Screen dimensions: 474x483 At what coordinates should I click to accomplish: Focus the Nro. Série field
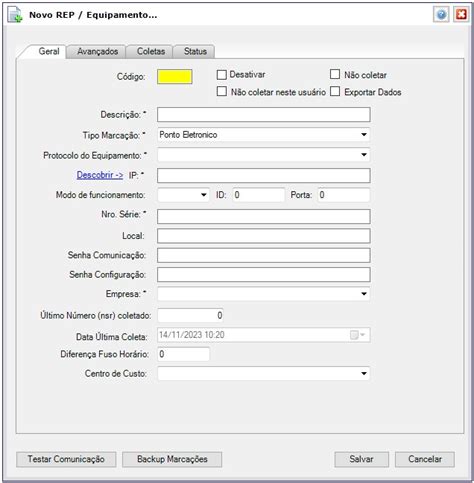[x=264, y=216]
